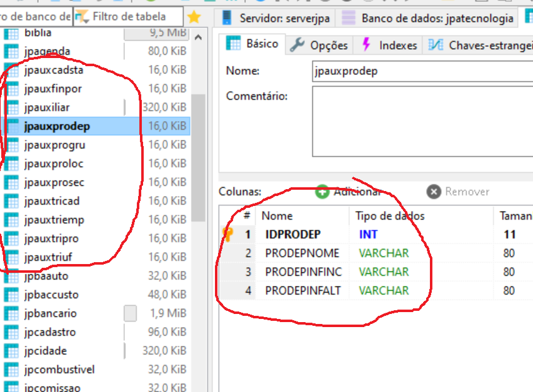Select the Servidor: serverjpa tab

pyautogui.click(x=276, y=17)
